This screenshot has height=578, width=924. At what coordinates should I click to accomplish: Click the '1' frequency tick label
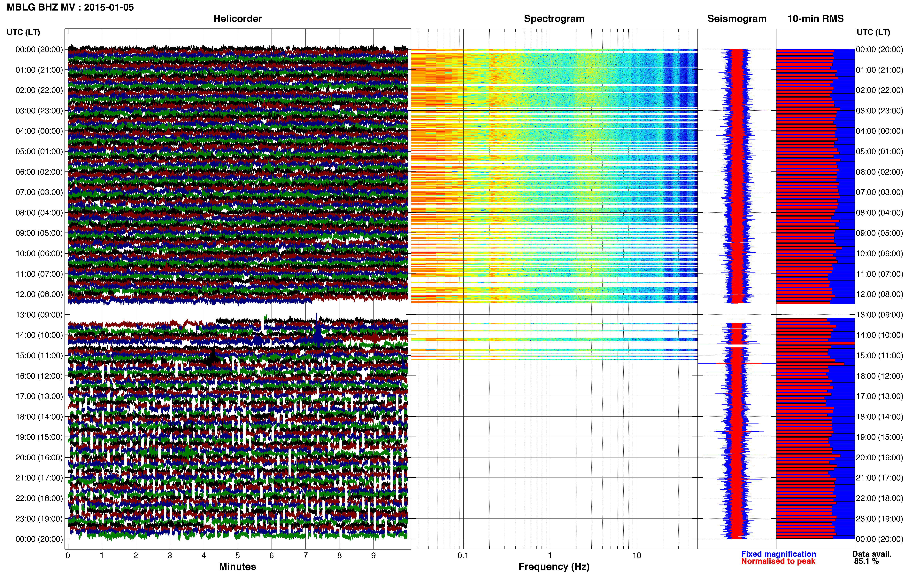pyautogui.click(x=550, y=555)
